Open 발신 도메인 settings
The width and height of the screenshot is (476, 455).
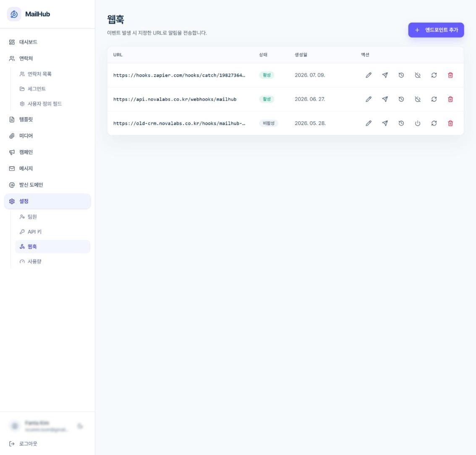[x=47, y=185]
